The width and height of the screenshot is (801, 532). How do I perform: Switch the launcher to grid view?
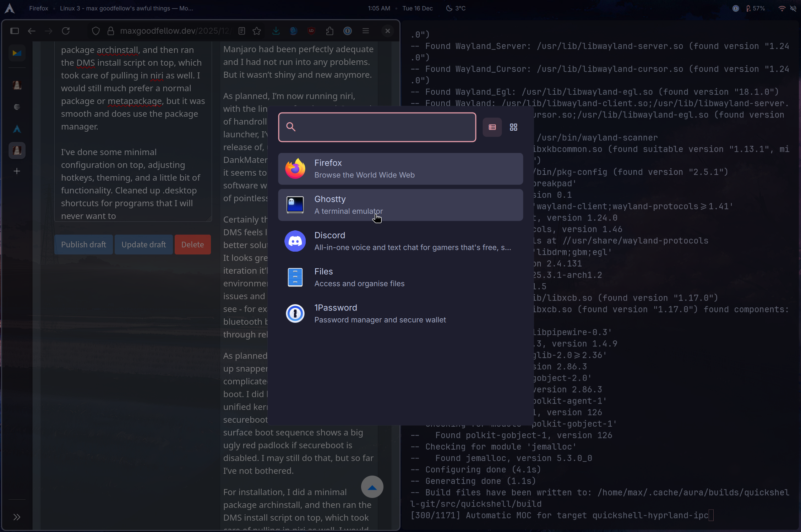pos(513,127)
